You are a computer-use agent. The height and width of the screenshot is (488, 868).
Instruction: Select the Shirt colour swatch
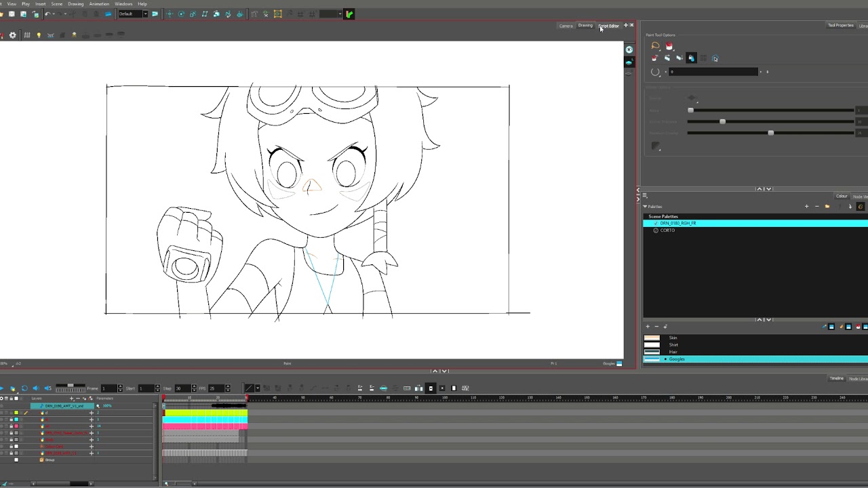click(x=652, y=344)
